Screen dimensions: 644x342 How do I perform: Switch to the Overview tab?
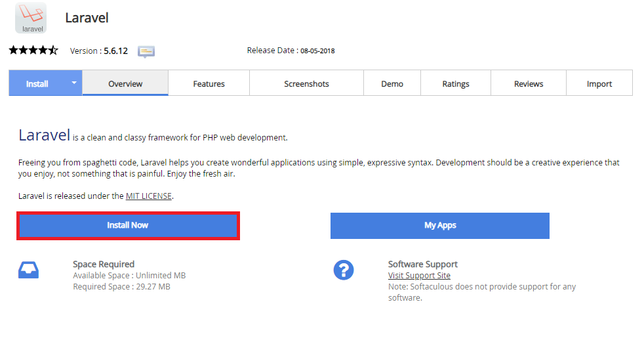[125, 84]
